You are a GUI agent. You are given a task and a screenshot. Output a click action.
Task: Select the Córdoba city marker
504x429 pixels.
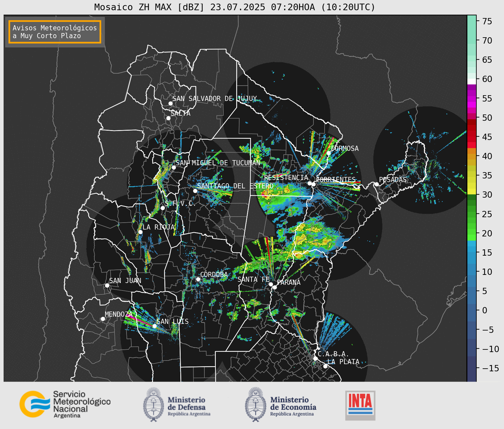point(198,279)
